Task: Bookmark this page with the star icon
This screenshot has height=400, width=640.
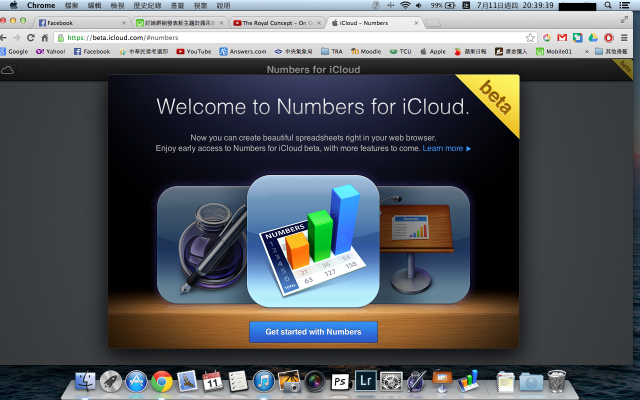Action: 530,38
